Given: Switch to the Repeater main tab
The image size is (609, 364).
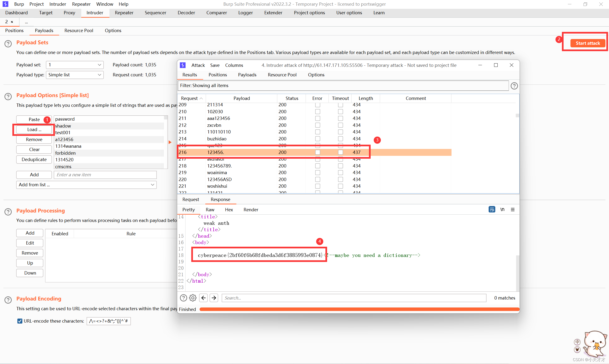Looking at the screenshot, I should click(x=124, y=13).
